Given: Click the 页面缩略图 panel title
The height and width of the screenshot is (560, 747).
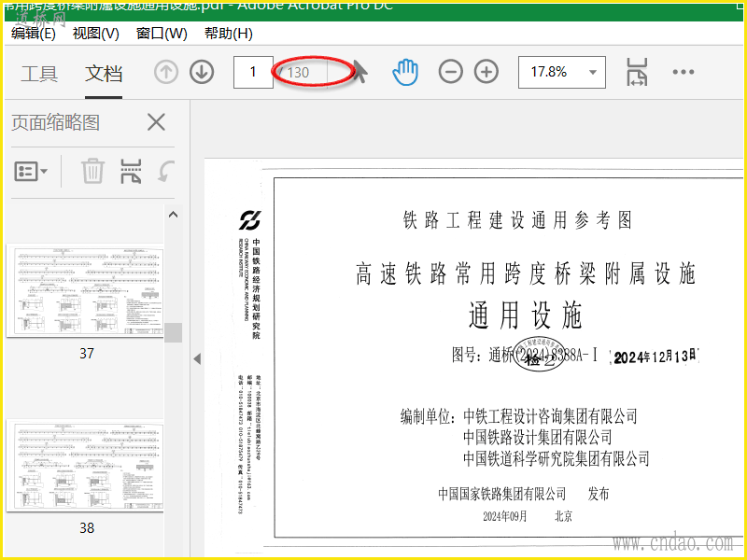Looking at the screenshot, I should point(56,123).
